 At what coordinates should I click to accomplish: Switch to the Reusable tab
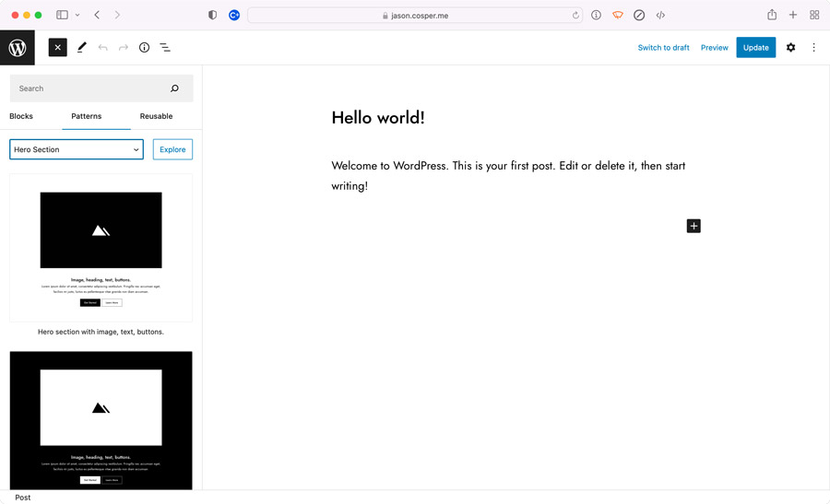coord(156,116)
